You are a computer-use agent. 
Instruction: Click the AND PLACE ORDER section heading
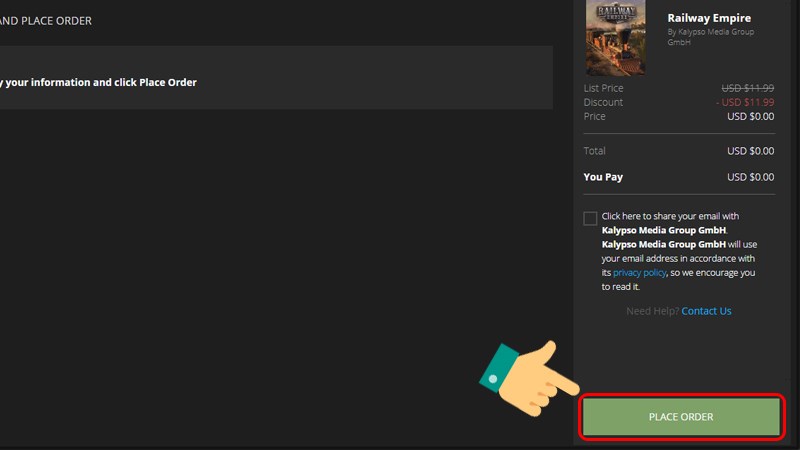[x=46, y=21]
